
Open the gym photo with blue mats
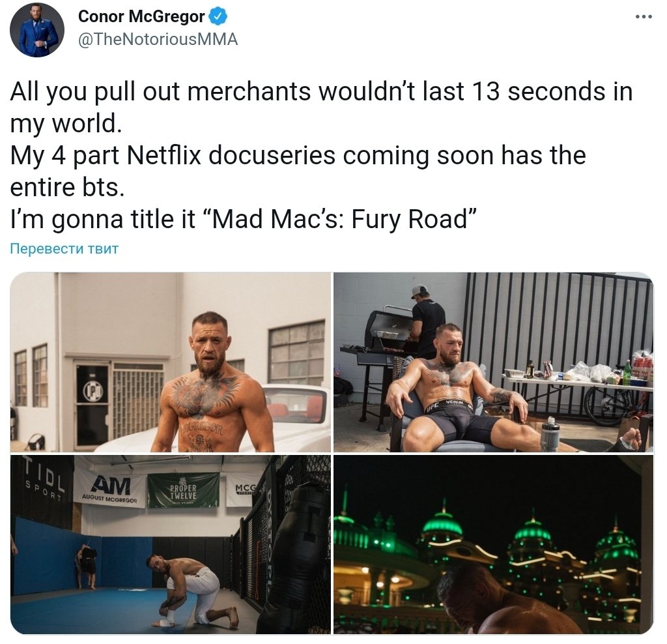170,544
